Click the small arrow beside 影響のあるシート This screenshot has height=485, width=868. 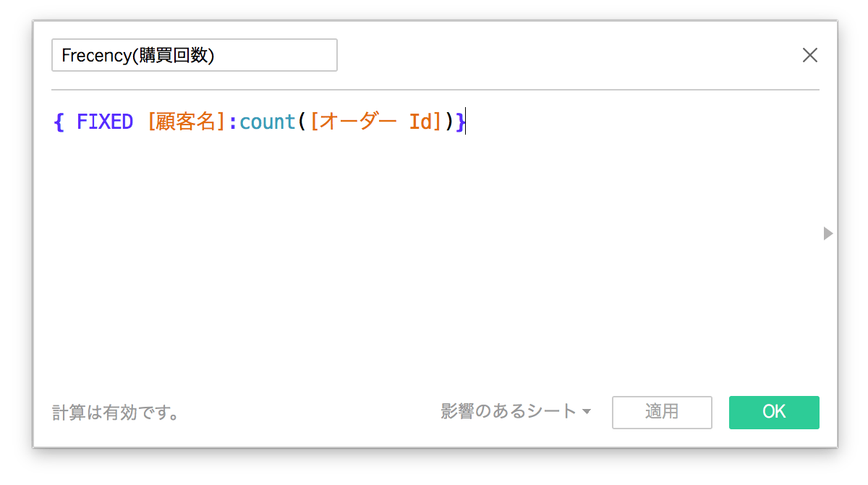(x=587, y=413)
